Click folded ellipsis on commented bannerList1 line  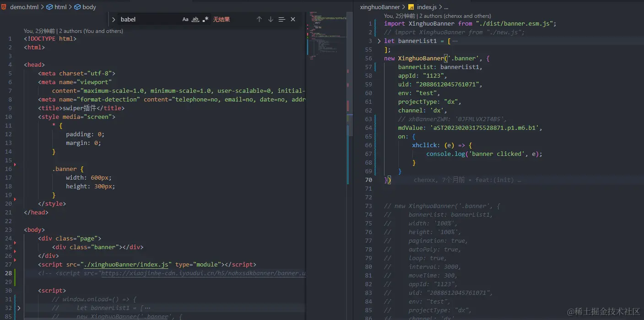pyautogui.click(x=147, y=308)
